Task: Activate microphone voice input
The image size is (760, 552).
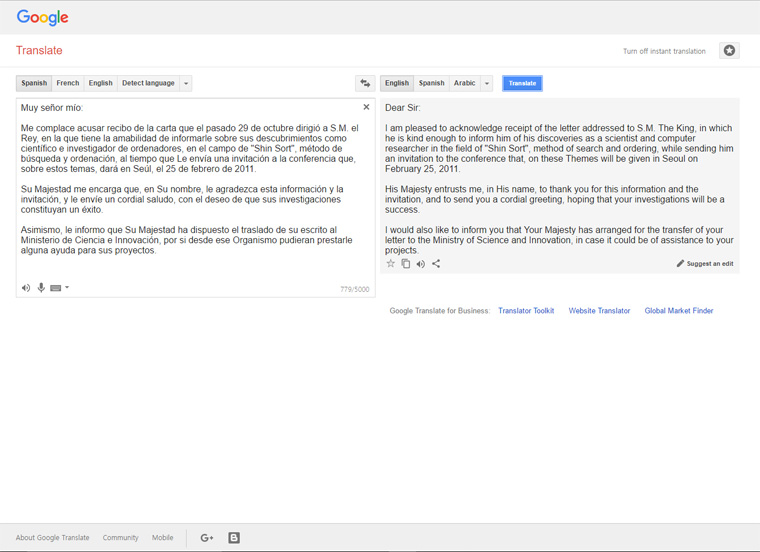Action: click(41, 288)
